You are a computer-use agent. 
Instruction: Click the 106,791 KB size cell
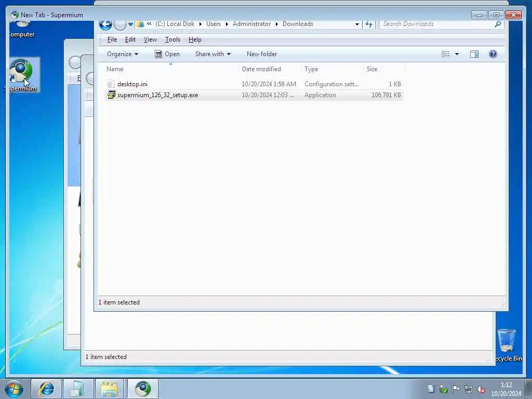point(386,95)
